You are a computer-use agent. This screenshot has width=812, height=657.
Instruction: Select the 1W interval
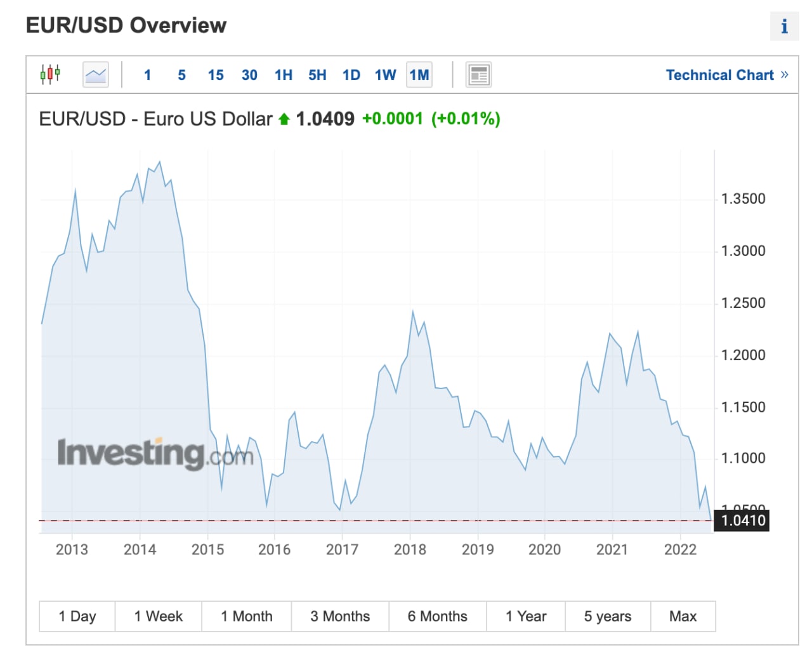tap(385, 75)
